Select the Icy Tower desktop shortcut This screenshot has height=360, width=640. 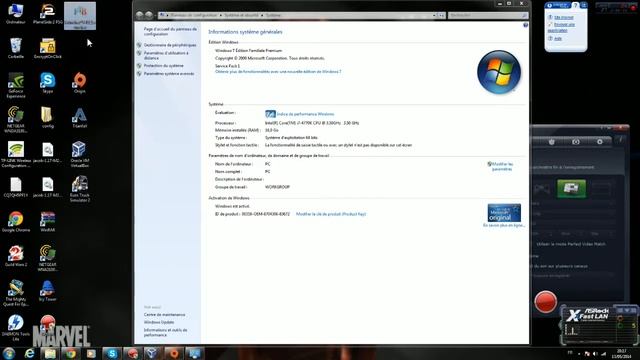tap(48, 291)
